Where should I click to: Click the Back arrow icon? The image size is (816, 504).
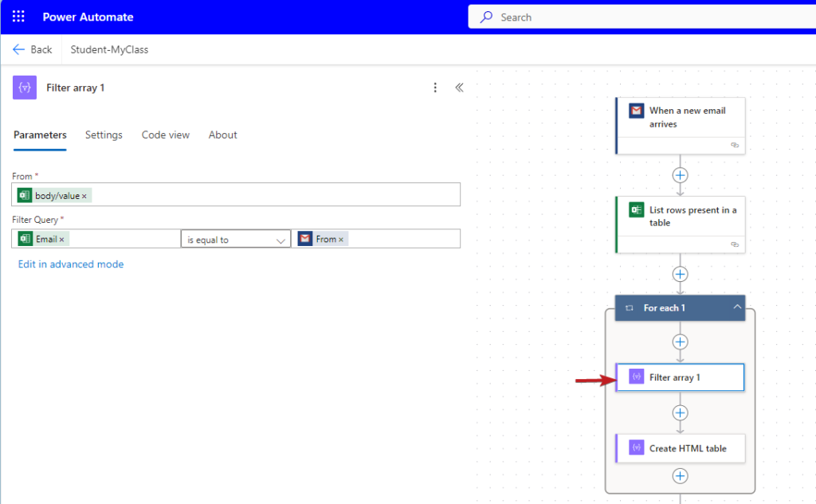click(18, 49)
